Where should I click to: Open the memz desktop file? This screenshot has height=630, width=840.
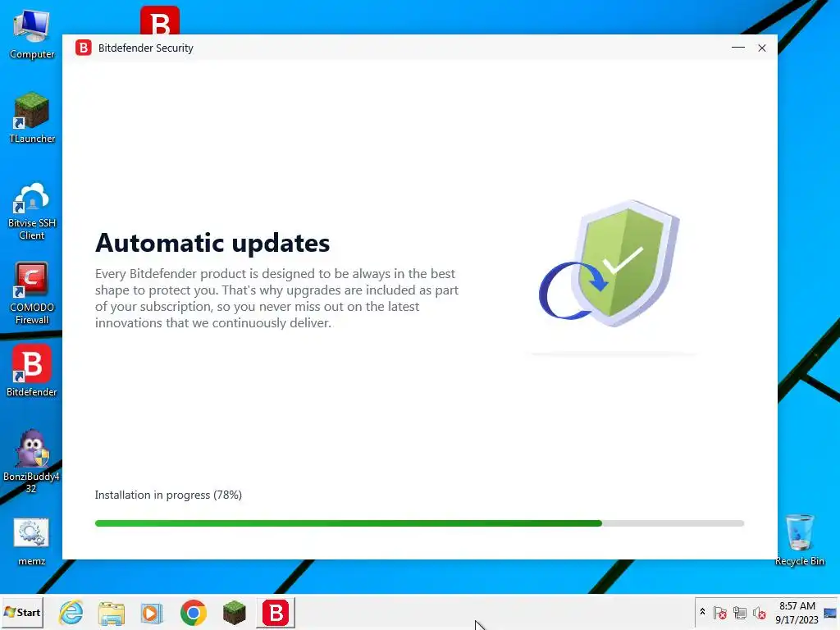coord(32,541)
